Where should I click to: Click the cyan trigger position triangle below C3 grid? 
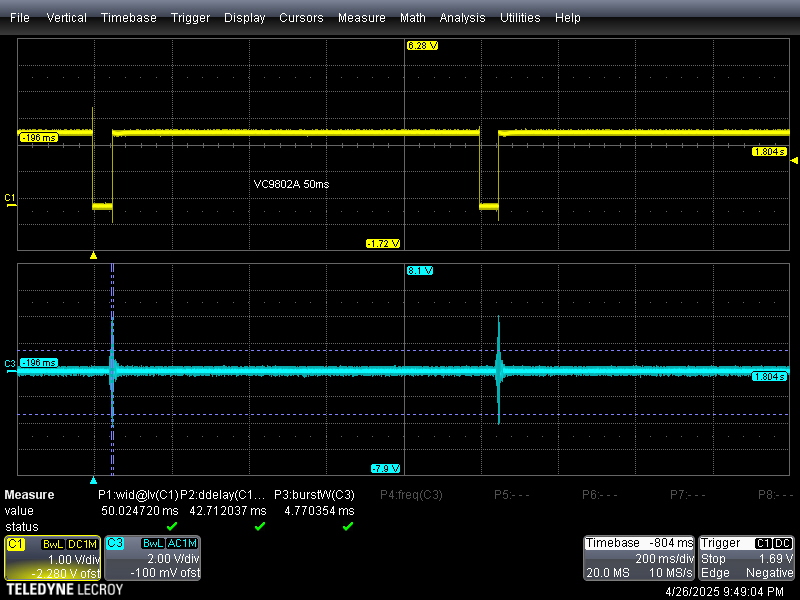93,480
